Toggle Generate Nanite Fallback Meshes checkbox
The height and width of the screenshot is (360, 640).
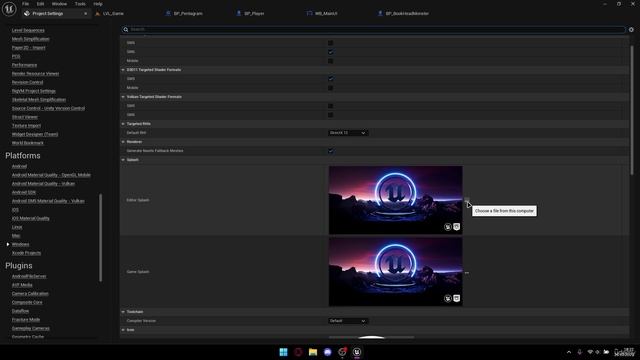coord(331,151)
